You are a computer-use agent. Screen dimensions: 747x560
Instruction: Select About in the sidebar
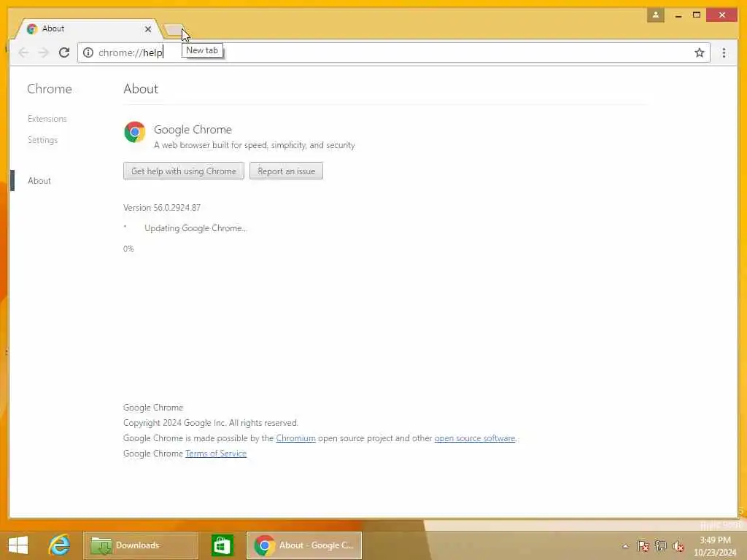[39, 181]
